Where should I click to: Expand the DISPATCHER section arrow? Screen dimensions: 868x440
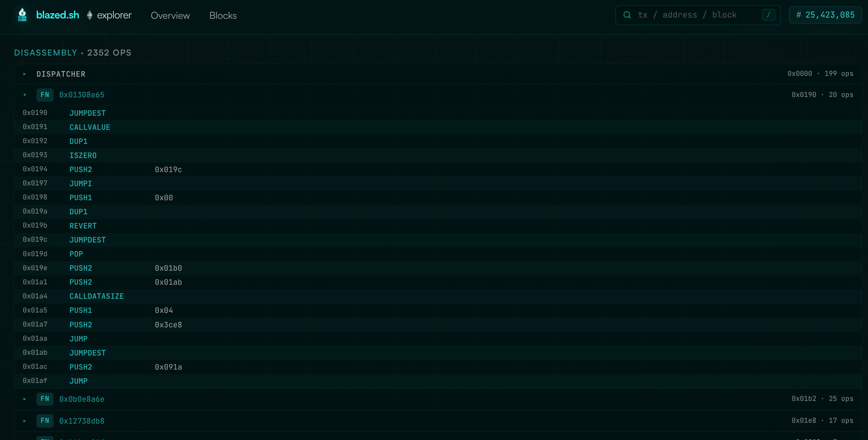pyautogui.click(x=25, y=74)
